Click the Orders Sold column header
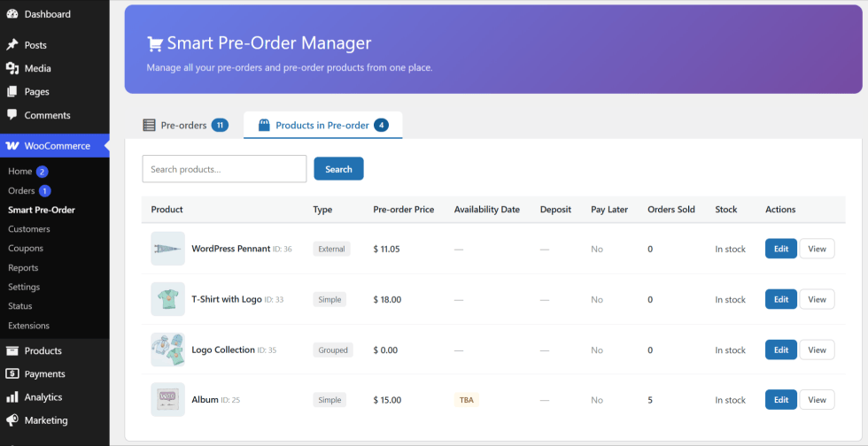Screen dimensions: 868x446 [x=671, y=209]
